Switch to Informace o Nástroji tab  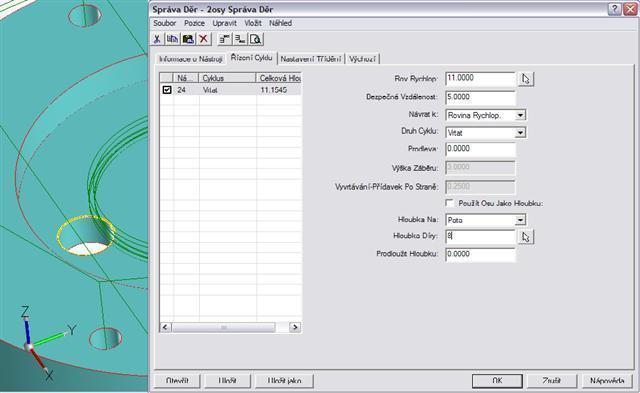click(x=191, y=59)
